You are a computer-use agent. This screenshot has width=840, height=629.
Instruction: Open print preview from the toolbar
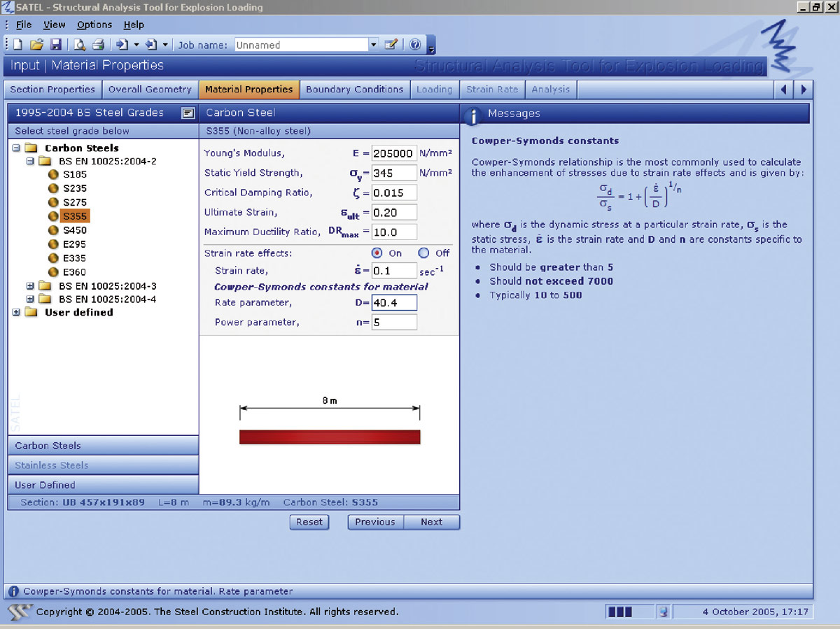click(x=80, y=45)
